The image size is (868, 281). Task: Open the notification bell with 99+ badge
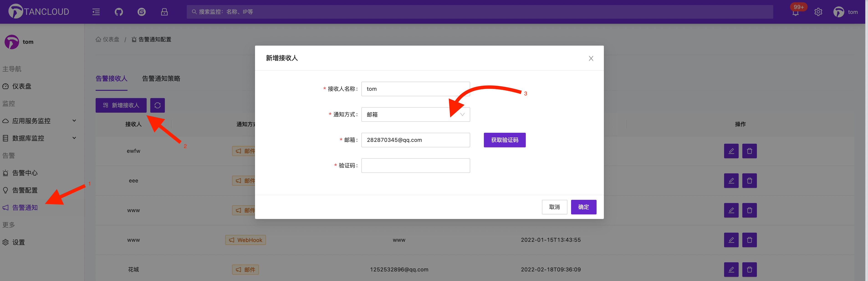click(x=795, y=13)
